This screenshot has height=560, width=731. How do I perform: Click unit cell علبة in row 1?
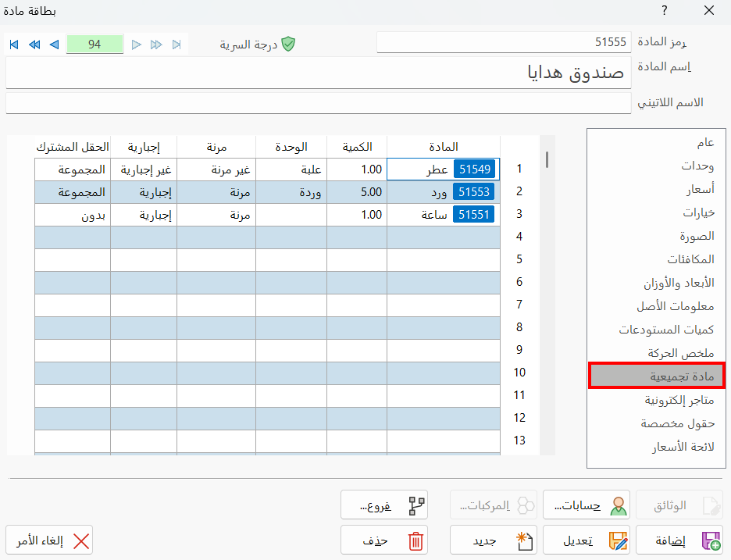(x=291, y=169)
